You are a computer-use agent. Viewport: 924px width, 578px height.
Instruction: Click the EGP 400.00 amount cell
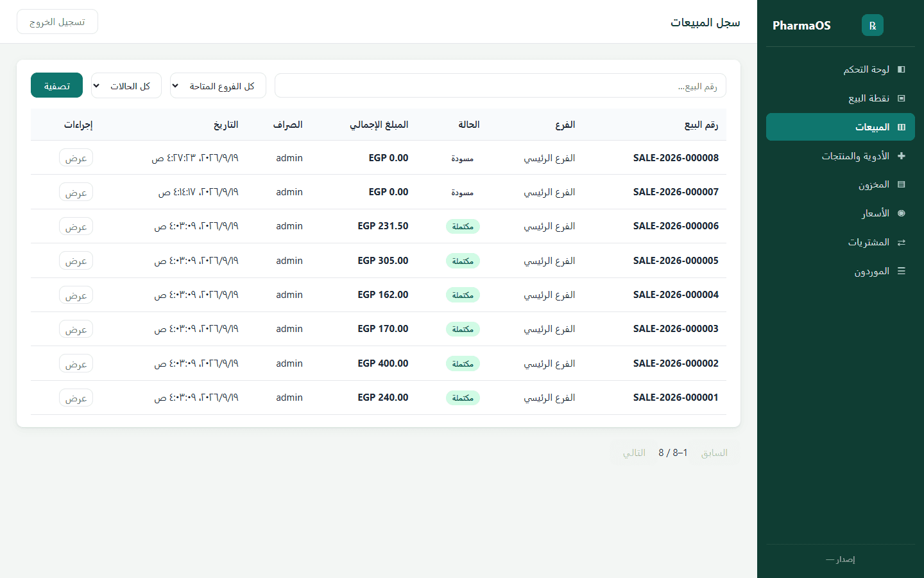tap(383, 363)
